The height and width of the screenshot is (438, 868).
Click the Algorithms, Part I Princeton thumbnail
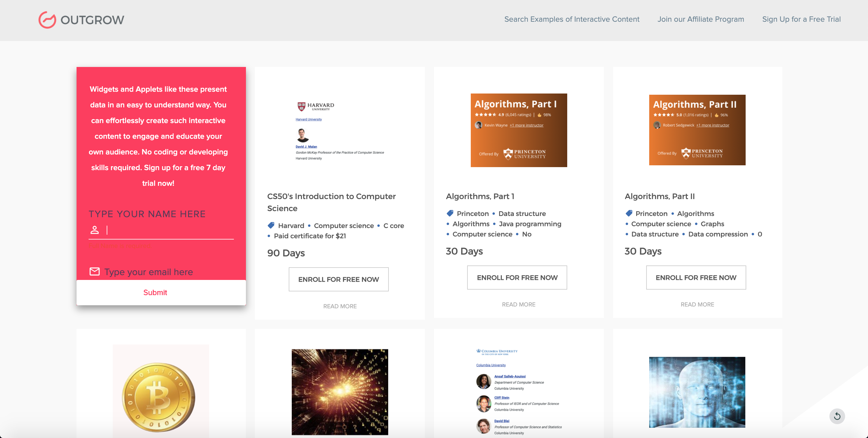(x=519, y=130)
